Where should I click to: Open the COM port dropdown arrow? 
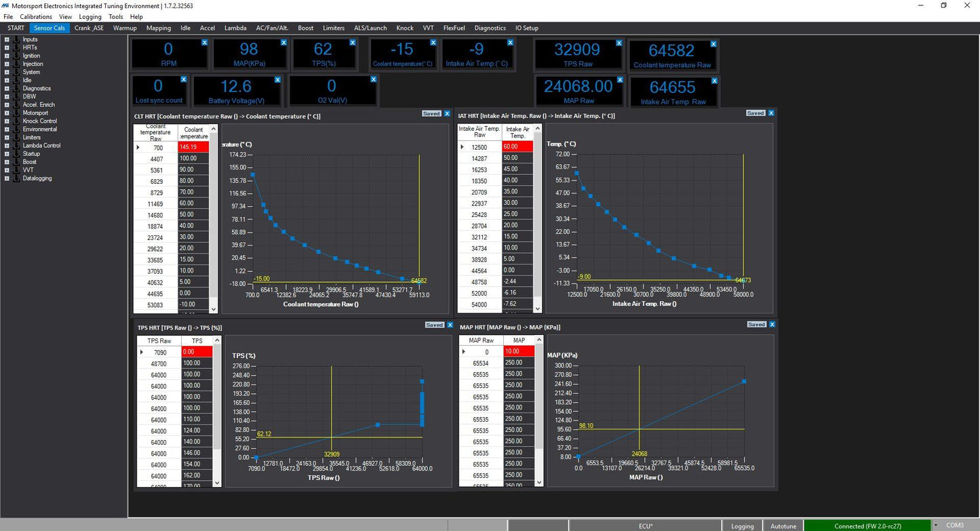pos(936,526)
